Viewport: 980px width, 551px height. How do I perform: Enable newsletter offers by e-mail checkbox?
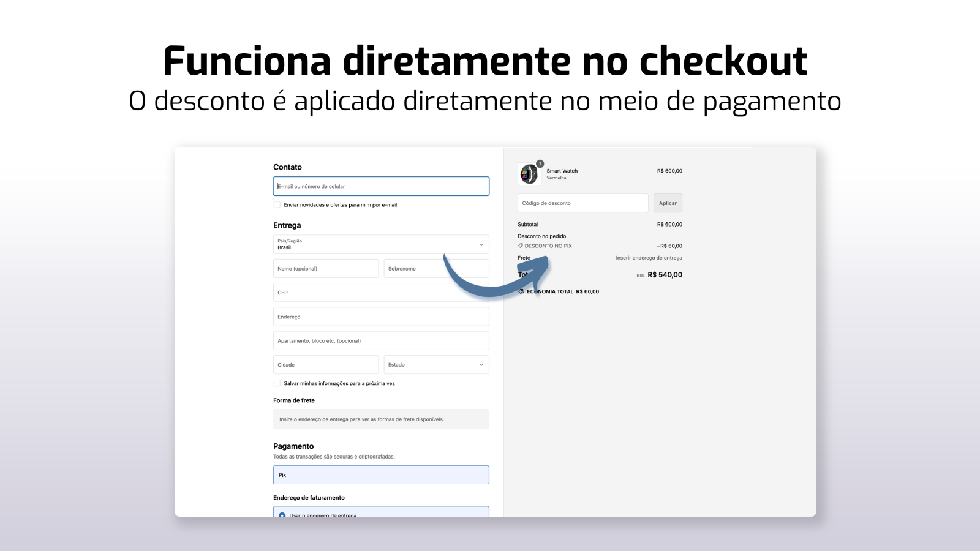pyautogui.click(x=277, y=204)
